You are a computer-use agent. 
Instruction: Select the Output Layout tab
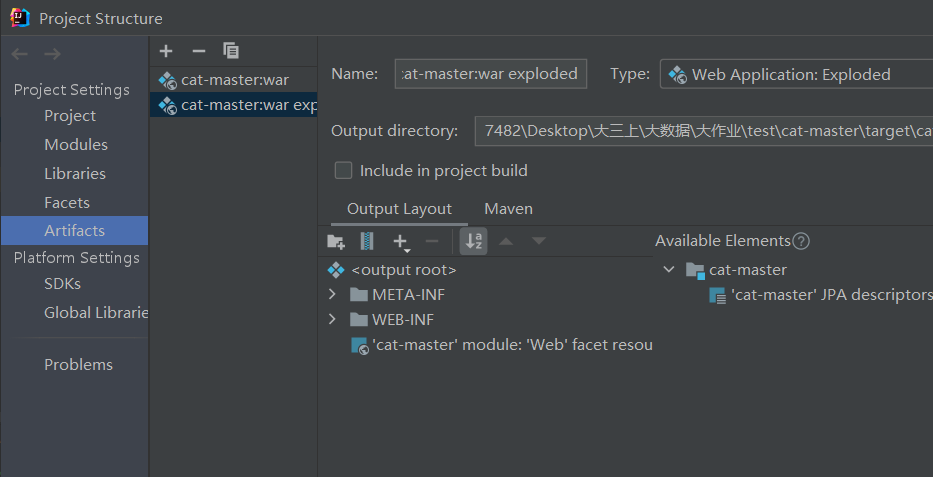399,209
